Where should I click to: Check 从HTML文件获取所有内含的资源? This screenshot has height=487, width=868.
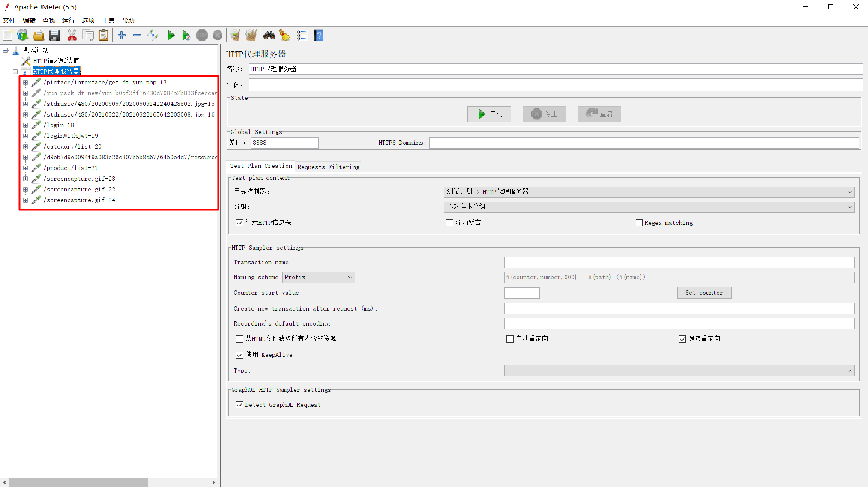(239, 339)
